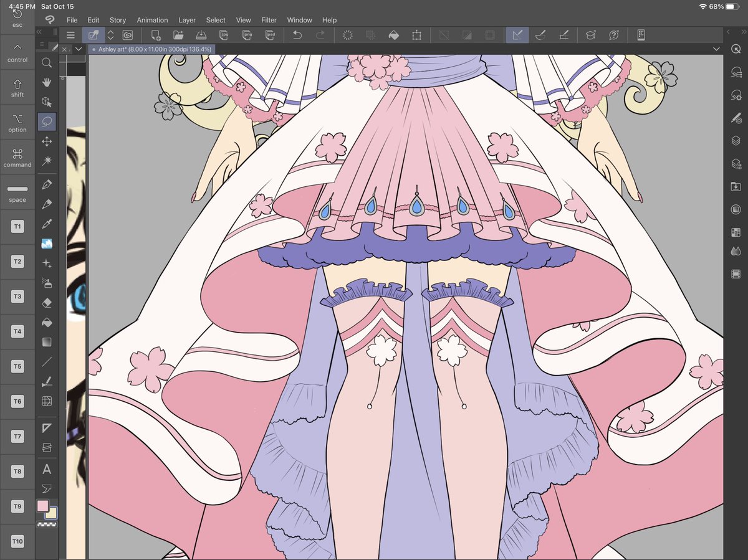Toggle Snap to Grid
Image resolution: width=748 pixels, height=560 pixels.
[x=563, y=36]
